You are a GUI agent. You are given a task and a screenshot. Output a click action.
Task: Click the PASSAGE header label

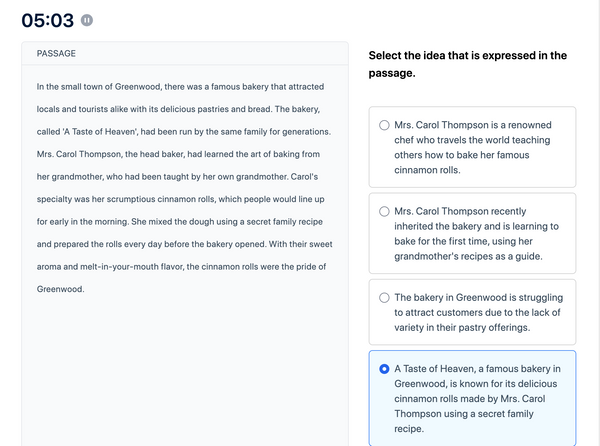pos(56,53)
